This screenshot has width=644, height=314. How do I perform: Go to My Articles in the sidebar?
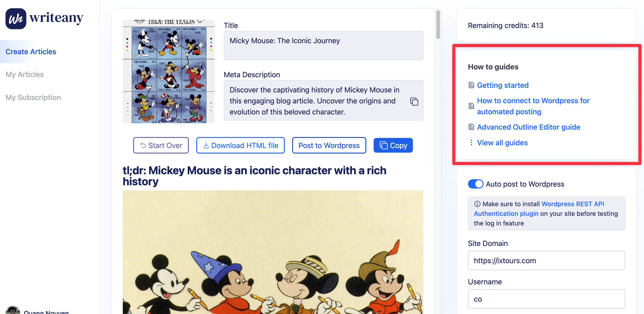25,74
